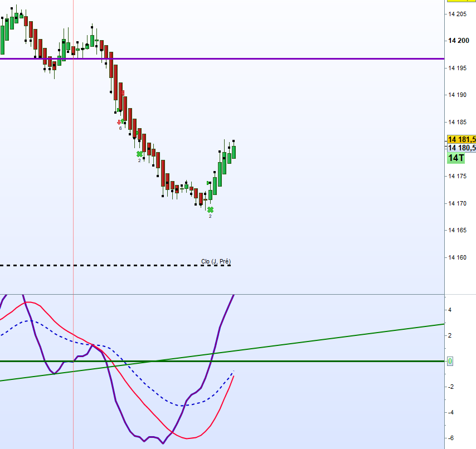Click the 14 200 bold axis value
476x449 pixels.
458,41
